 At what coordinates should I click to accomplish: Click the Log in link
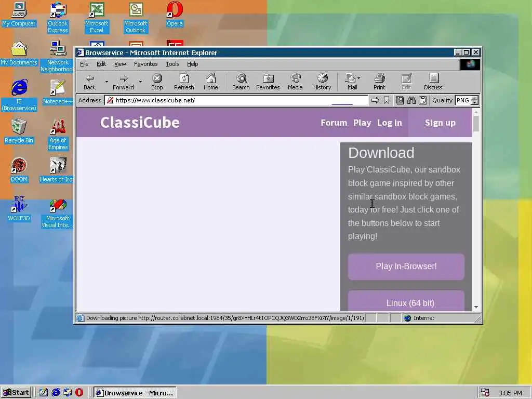(390, 123)
